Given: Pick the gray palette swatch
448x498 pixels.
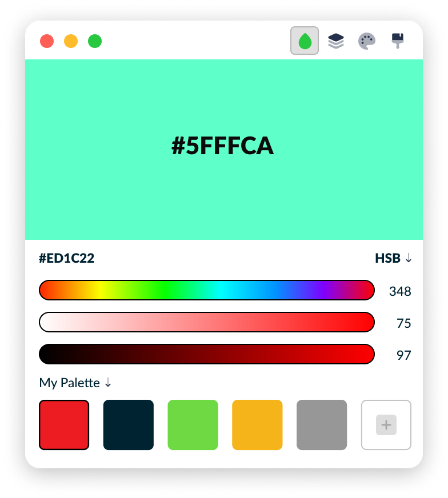Looking at the screenshot, I should point(322,425).
